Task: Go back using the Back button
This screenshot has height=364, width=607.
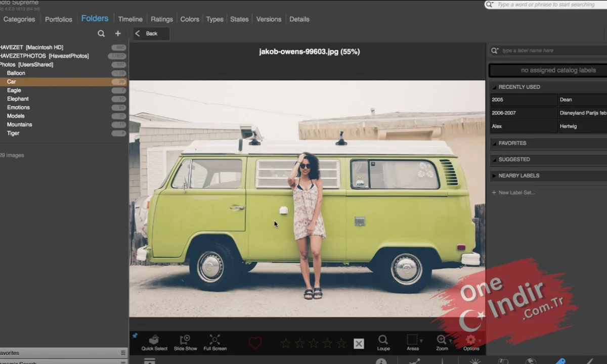Action: 151,33
